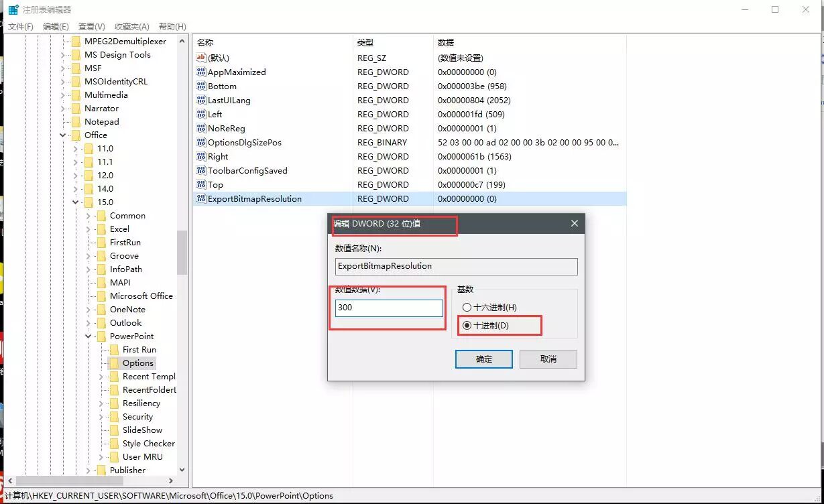Expand the Security tree node

tap(101, 416)
